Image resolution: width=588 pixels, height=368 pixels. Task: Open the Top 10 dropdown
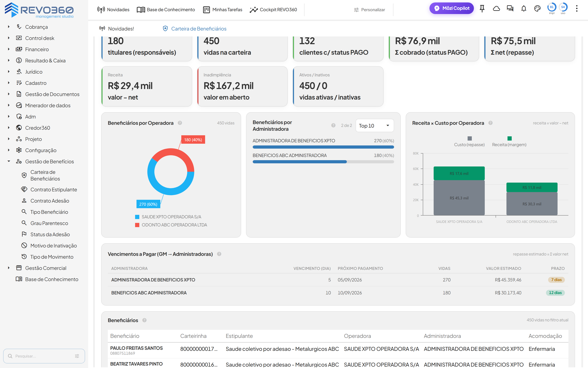[374, 126]
